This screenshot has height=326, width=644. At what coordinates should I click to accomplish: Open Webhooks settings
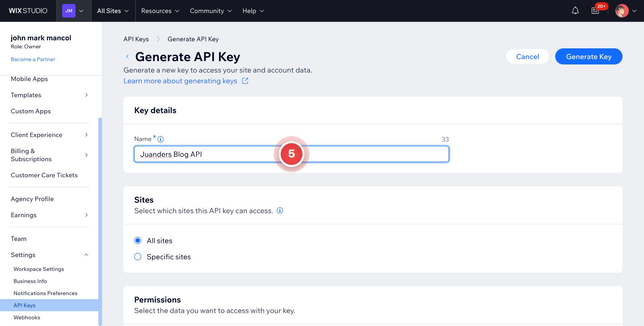pyautogui.click(x=27, y=317)
